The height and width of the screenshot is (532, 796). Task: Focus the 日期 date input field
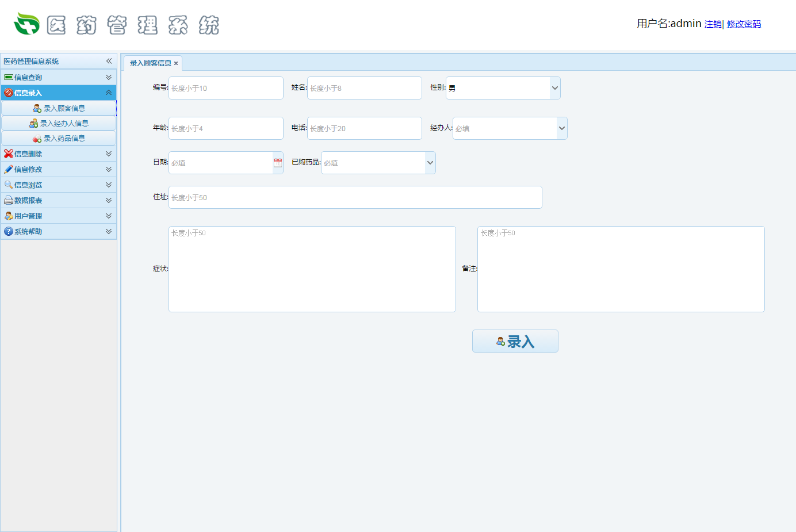(221, 163)
